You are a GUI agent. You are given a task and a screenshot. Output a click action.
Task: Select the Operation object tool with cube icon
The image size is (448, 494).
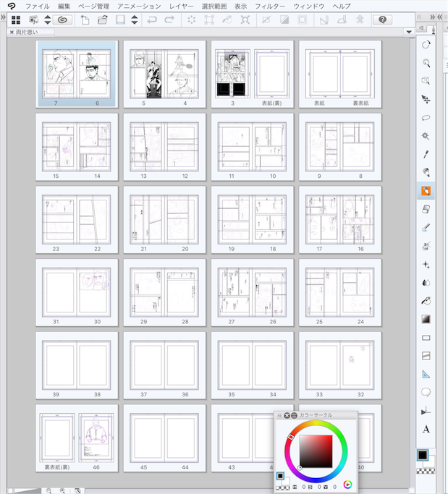[x=426, y=81]
